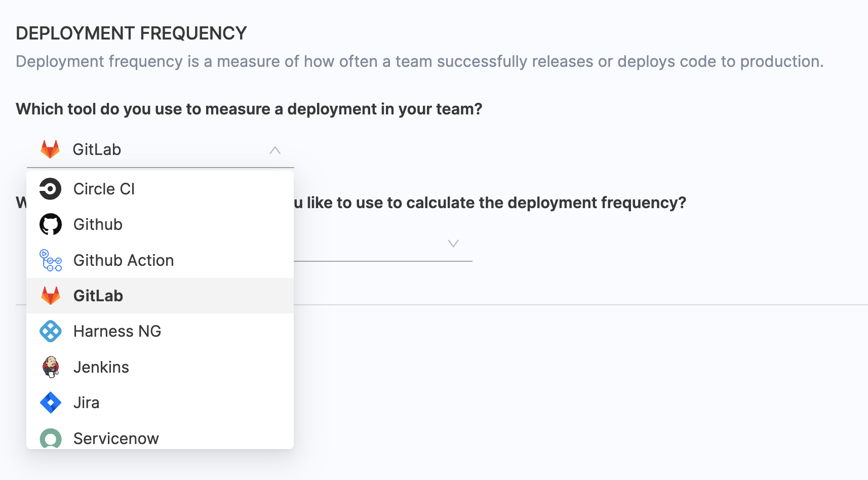Pick the Harness NG option label

pos(117,332)
